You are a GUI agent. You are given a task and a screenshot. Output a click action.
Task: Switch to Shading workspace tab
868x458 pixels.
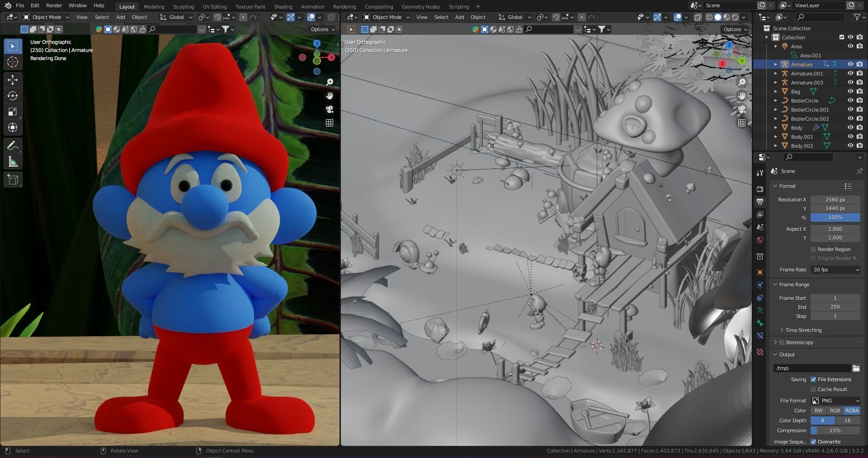point(283,6)
